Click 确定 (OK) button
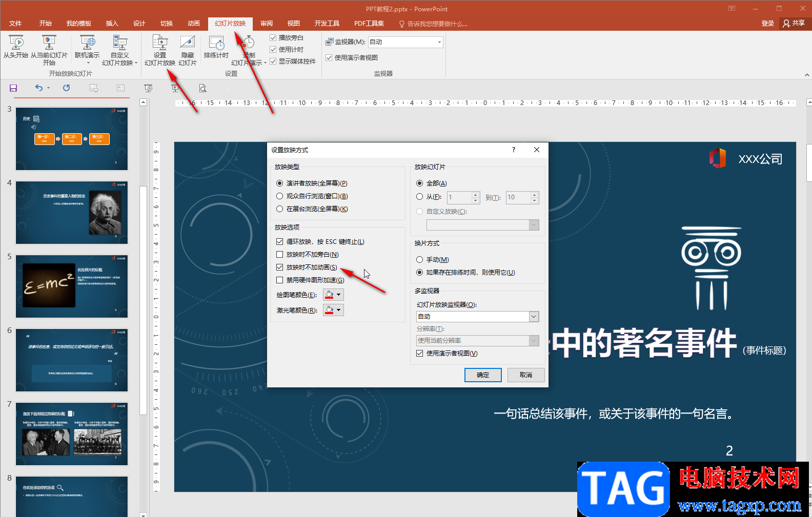812x517 pixels. (x=483, y=375)
